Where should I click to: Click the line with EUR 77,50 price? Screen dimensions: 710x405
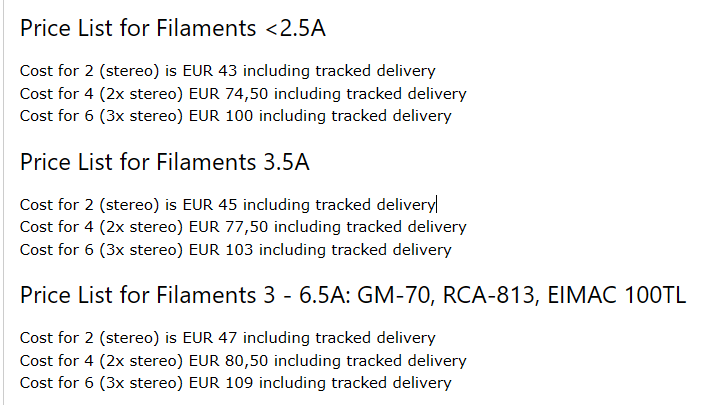click(x=243, y=227)
